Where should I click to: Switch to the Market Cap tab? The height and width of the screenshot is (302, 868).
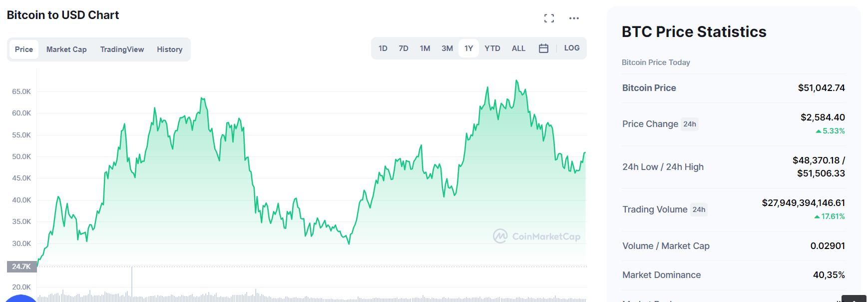point(66,49)
